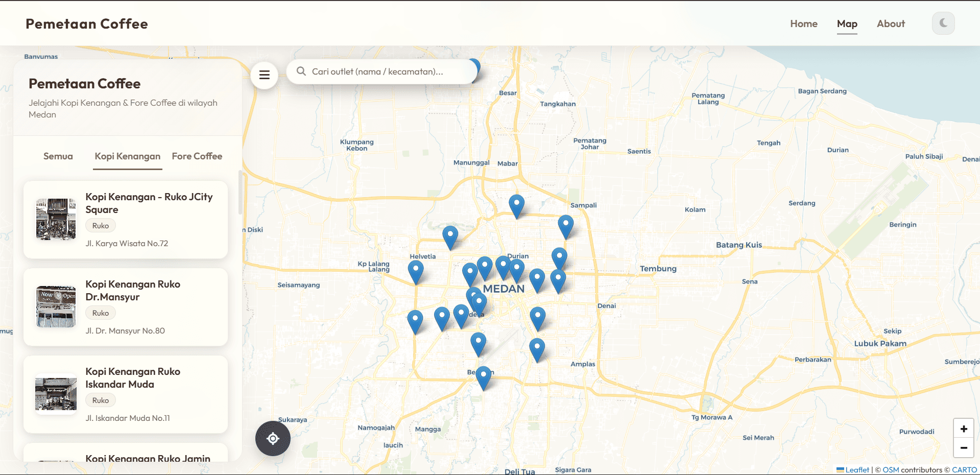Viewport: 980px width, 475px height.
Task: Click marker over the Be...n label
Action: click(483, 377)
